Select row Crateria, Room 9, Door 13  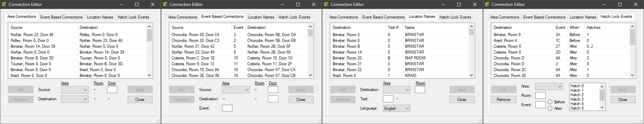click(239, 64)
